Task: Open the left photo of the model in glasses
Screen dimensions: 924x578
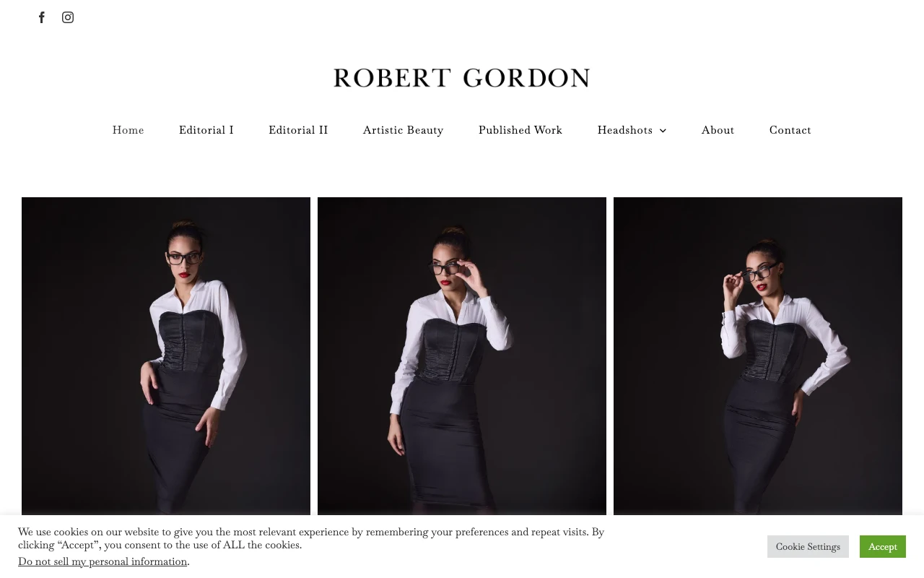Action: [x=166, y=356]
